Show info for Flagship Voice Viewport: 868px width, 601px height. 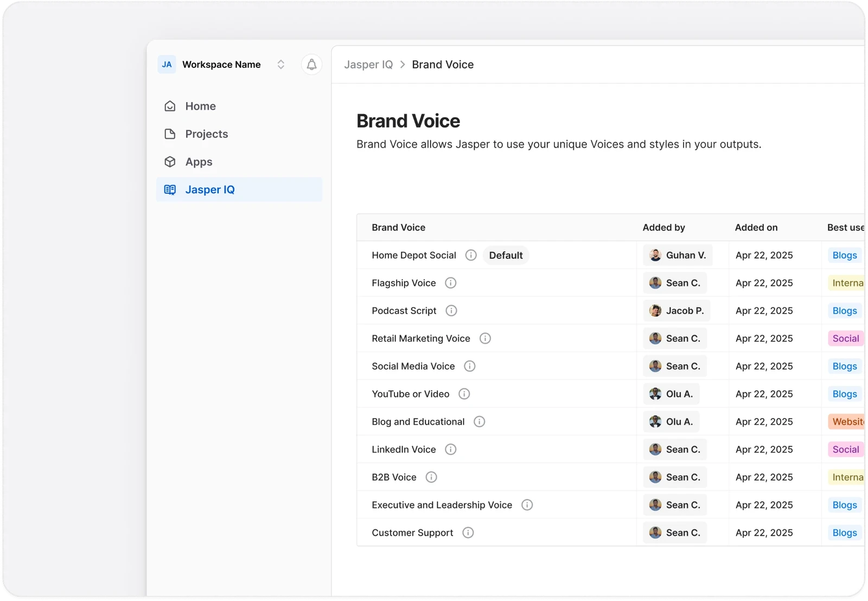451,283
